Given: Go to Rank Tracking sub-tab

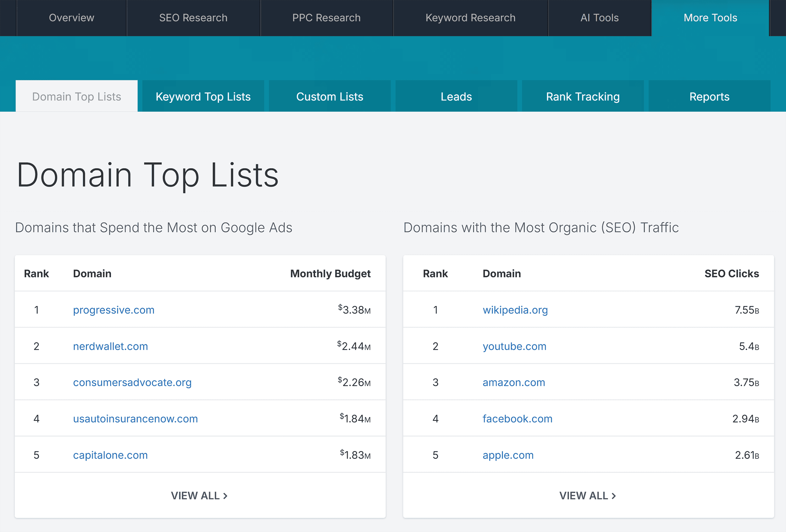Looking at the screenshot, I should coord(583,97).
